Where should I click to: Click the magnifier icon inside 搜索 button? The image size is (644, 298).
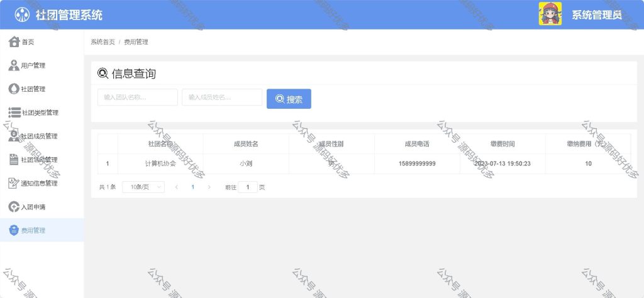280,99
